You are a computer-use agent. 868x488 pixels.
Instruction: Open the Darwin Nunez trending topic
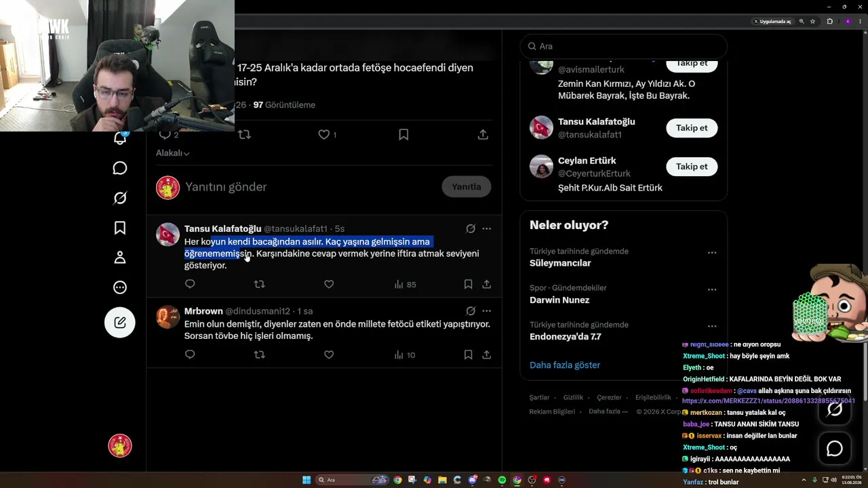[559, 300]
